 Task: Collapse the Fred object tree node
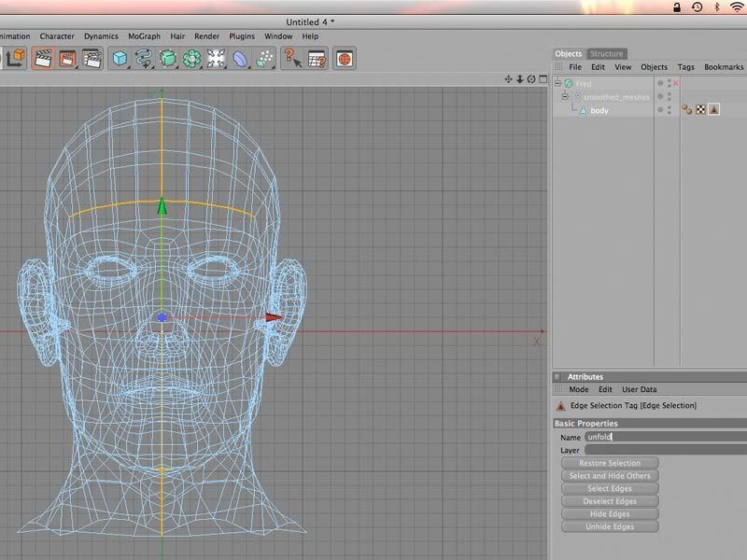coord(557,84)
